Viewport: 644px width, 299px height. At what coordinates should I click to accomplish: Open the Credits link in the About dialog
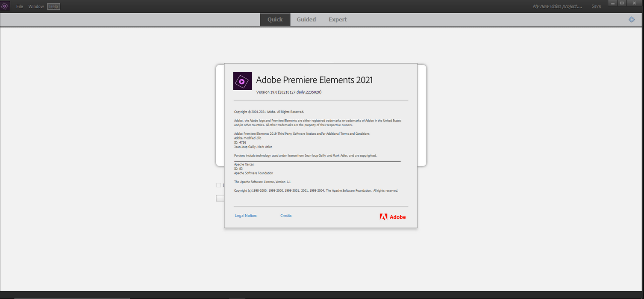click(x=286, y=216)
